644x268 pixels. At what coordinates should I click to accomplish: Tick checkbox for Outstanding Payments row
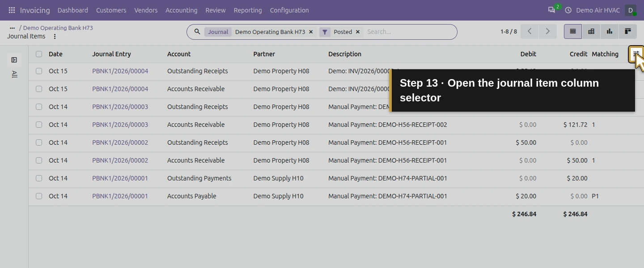[39, 178]
